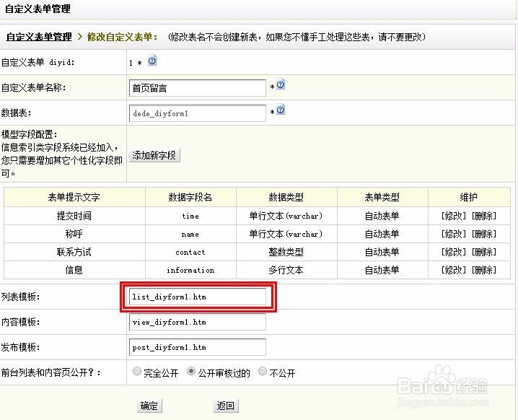
Task: Click the 自定义表单管理 page title
Action: [x=38, y=9]
